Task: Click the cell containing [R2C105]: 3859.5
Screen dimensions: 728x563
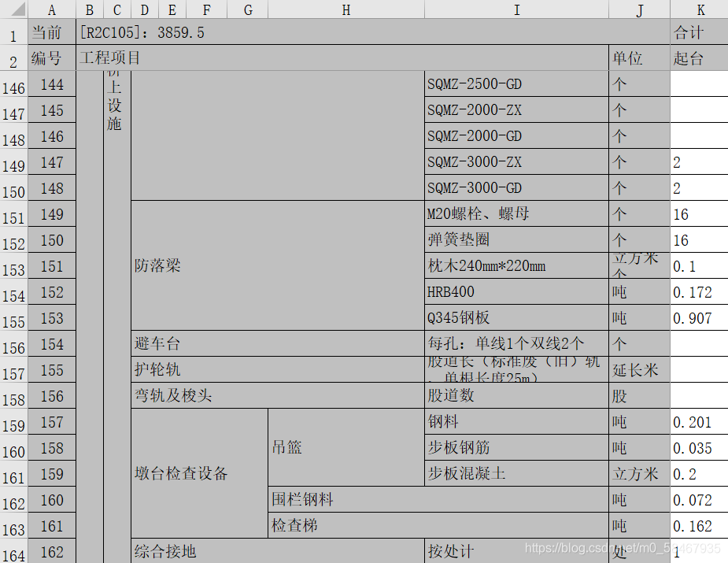Action: [373, 32]
